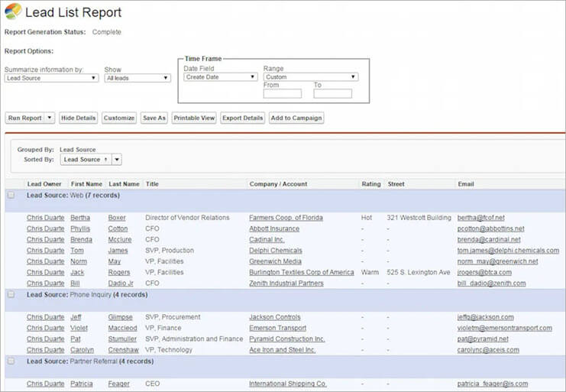The height and width of the screenshot is (392, 566).
Task: Open Cadinal Inc. company link
Action: pos(267,239)
